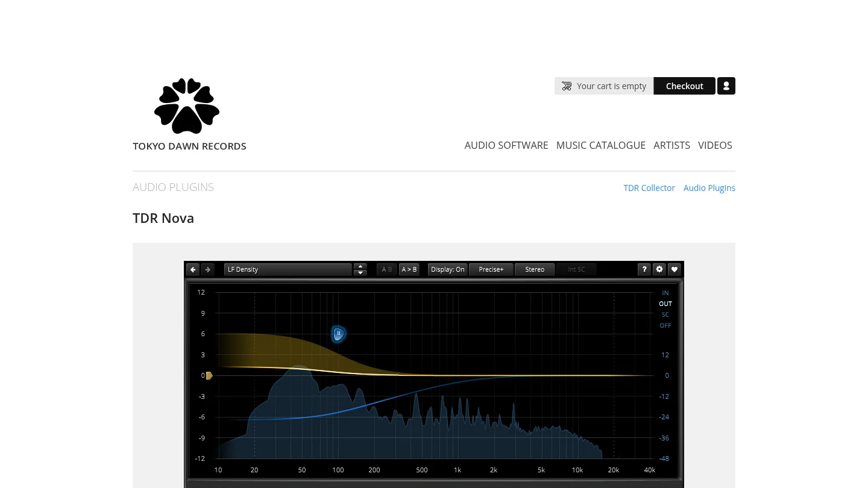Click the redo right-arrow in TDR Nova toolbar
This screenshot has height=488, width=868.
click(x=207, y=269)
